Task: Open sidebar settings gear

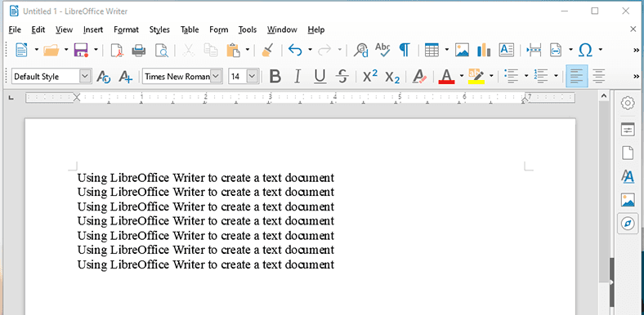Action: click(x=628, y=103)
